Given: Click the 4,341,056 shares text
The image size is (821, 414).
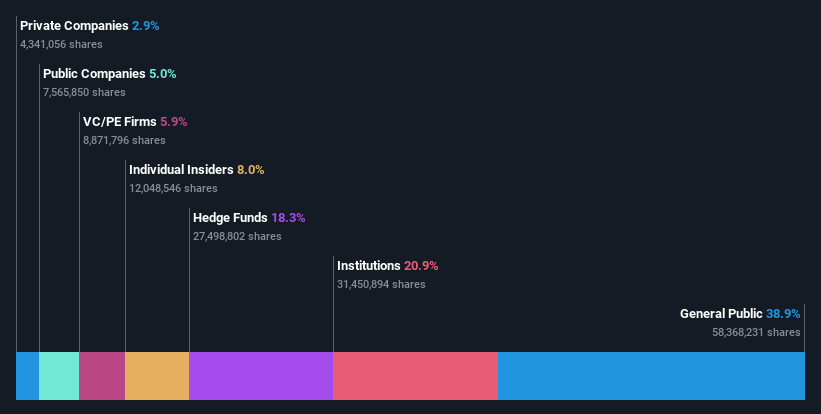Looking at the screenshot, I should pos(61,44).
